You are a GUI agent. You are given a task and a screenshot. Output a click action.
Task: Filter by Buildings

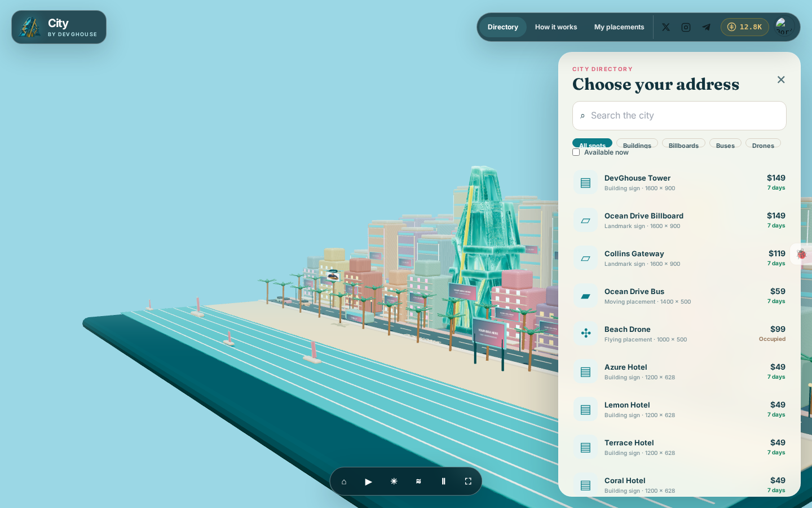(637, 143)
